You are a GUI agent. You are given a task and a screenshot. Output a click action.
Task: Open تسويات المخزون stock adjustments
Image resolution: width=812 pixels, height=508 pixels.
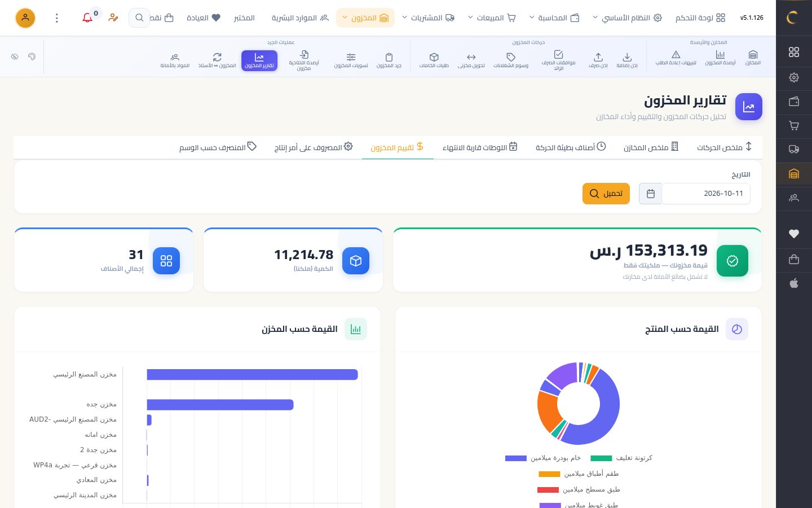351,60
